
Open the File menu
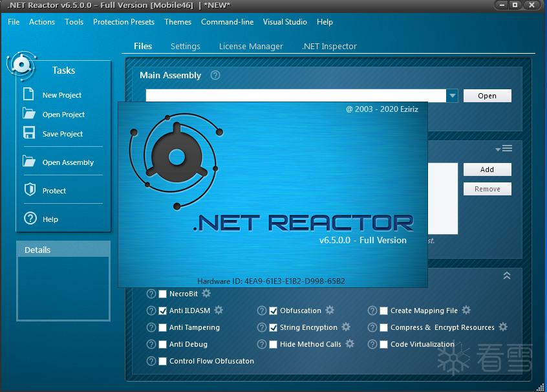click(x=14, y=21)
